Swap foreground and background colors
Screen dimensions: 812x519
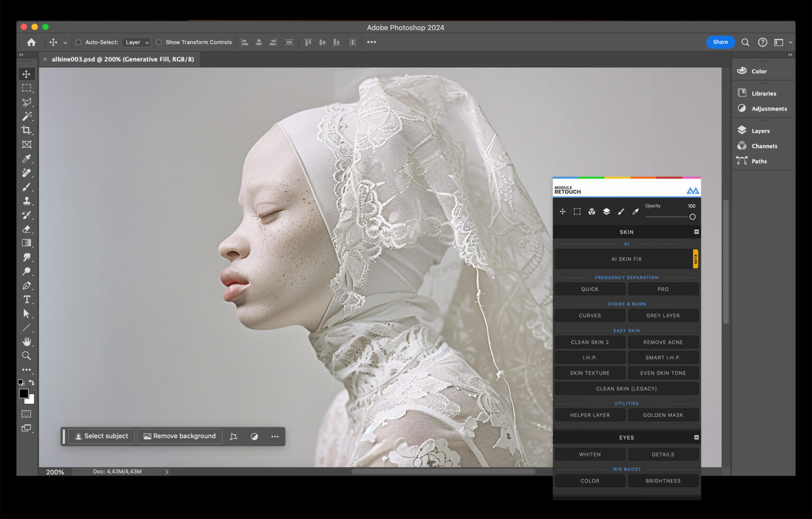[31, 383]
